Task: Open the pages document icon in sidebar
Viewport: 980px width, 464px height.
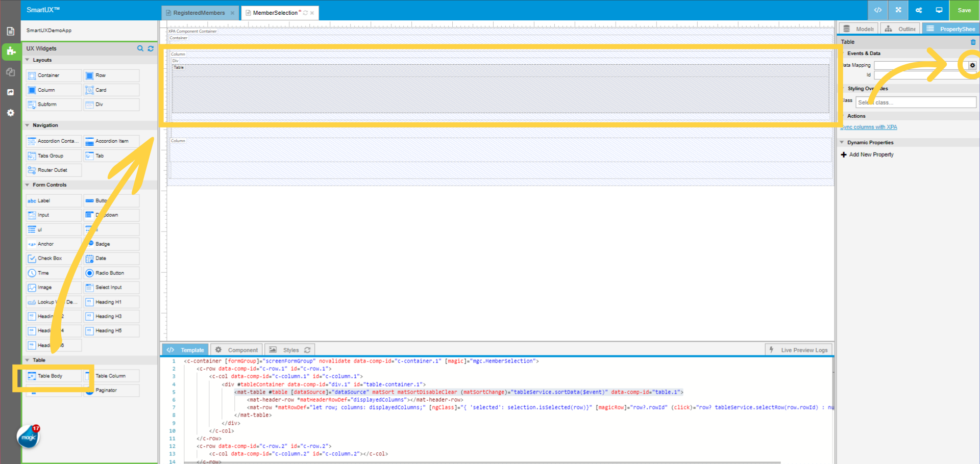Action: coord(10,31)
